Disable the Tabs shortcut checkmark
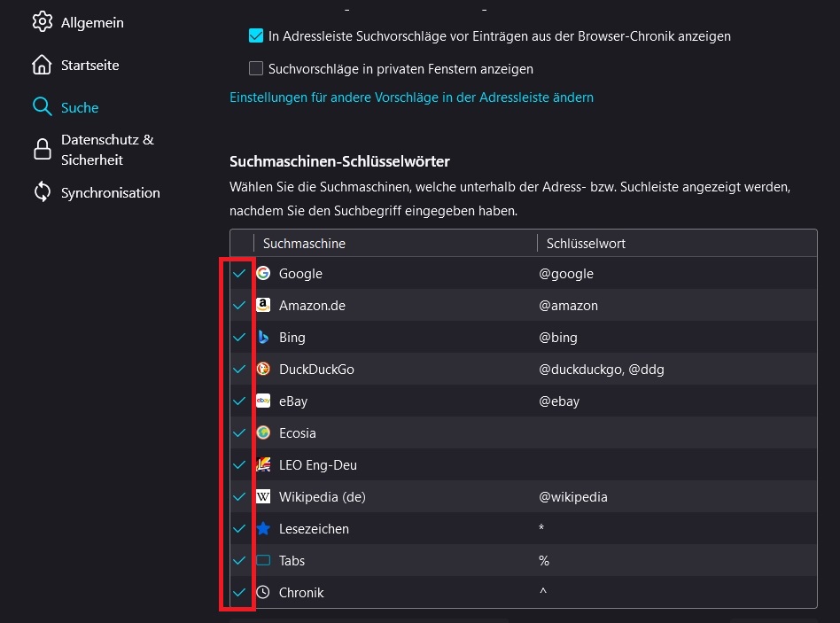 click(x=238, y=561)
